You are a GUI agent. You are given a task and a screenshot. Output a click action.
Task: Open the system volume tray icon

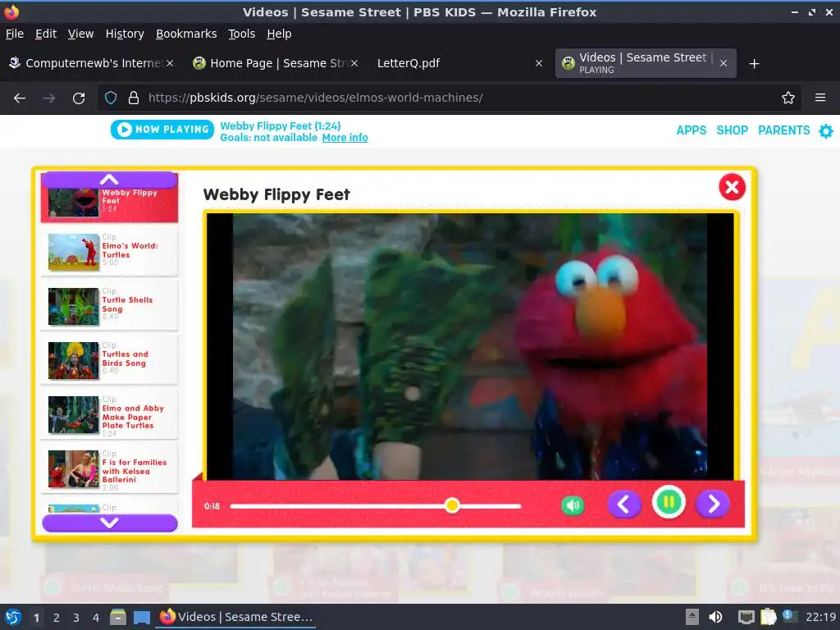click(x=714, y=617)
